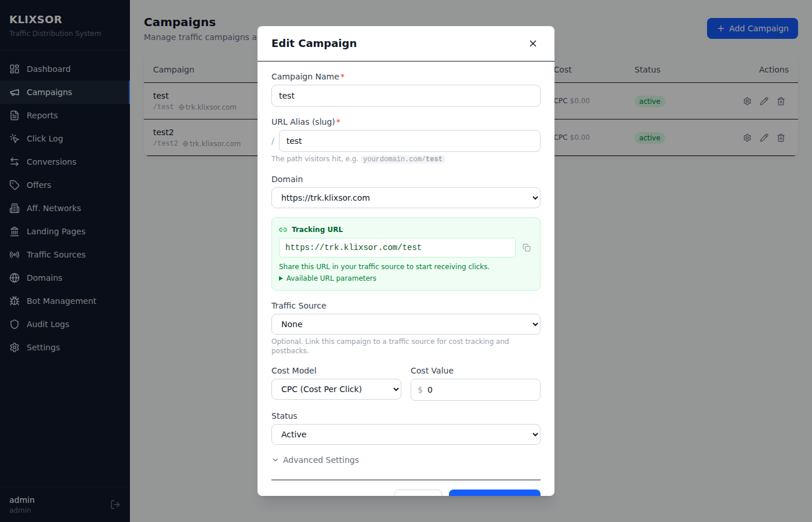This screenshot has height=522, width=812.
Task: Log out admin using the logout icon
Action: 115,504
